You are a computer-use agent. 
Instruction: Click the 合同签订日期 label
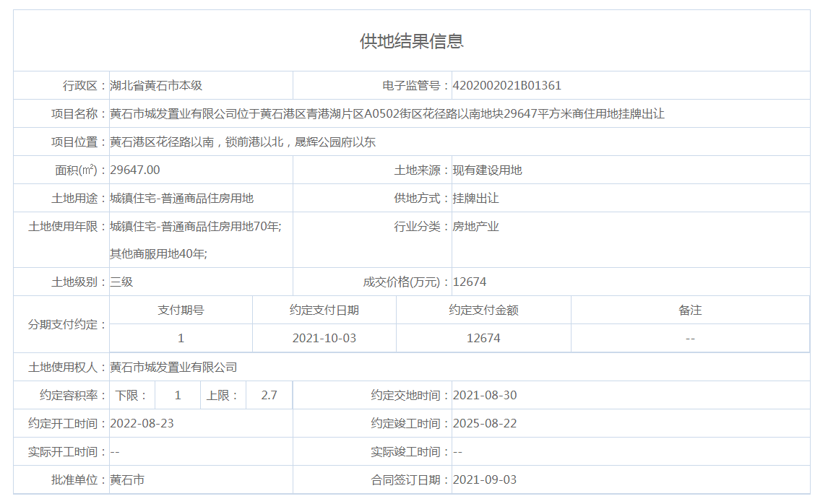pos(410,480)
